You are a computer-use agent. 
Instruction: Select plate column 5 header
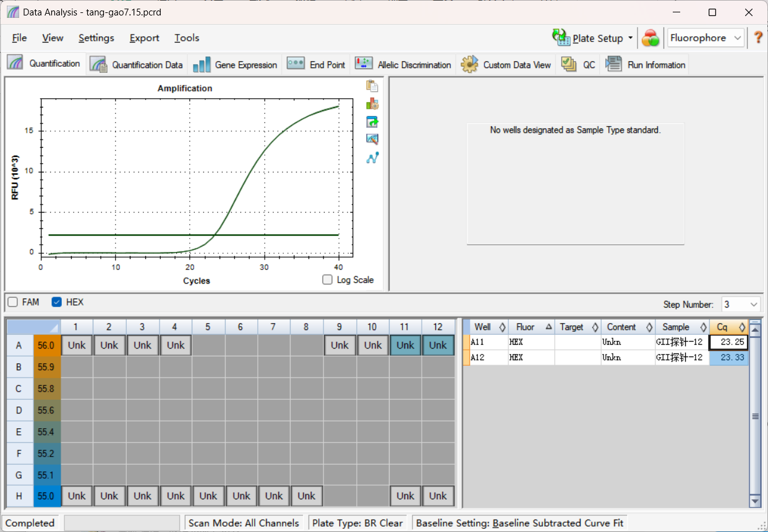point(208,327)
